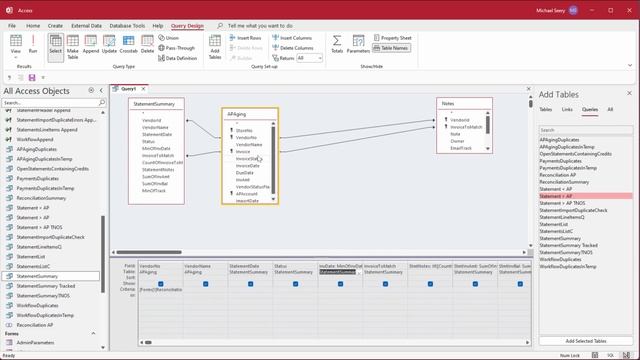This screenshot has width=640, height=360.
Task: Click Insert Columns in Query Setup
Action: pos(292,38)
